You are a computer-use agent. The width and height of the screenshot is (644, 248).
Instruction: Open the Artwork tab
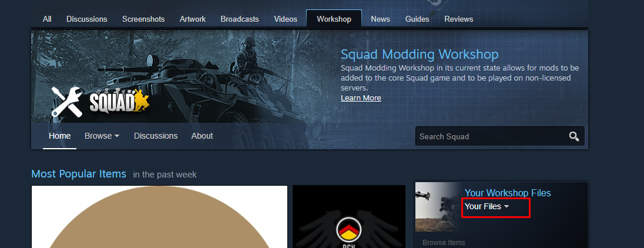pyautogui.click(x=193, y=19)
